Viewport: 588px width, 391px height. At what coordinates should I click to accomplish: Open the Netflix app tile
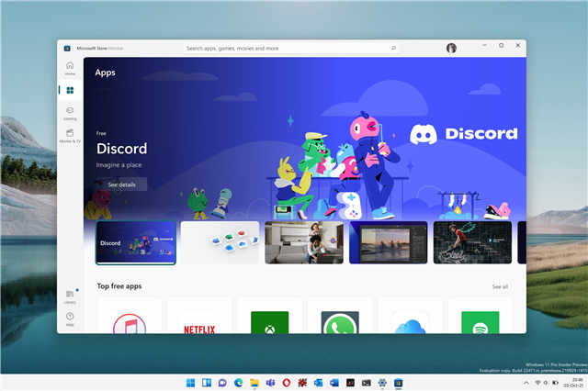pos(199,317)
